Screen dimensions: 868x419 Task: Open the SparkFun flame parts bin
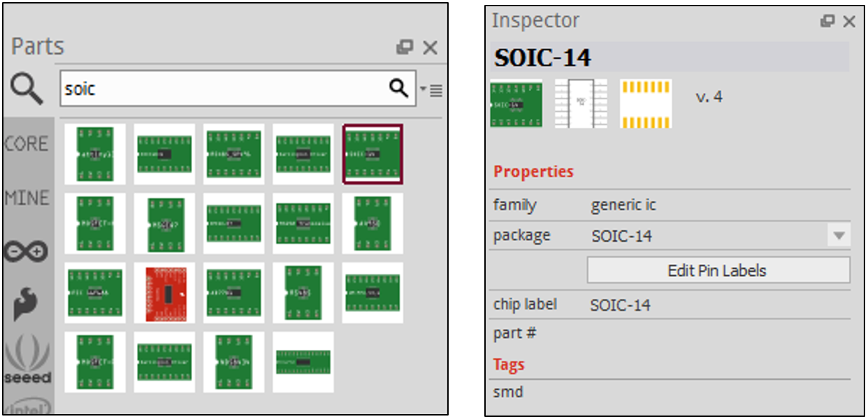click(x=26, y=302)
